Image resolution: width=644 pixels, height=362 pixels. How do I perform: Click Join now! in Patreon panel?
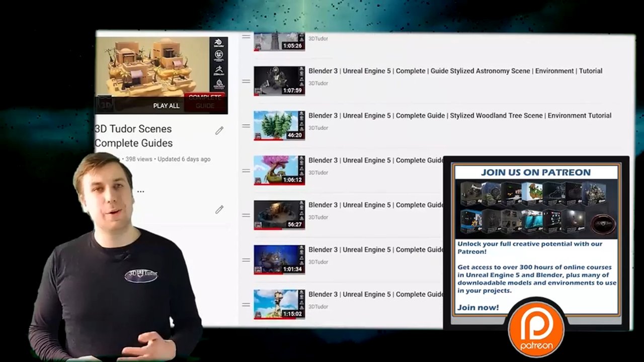click(x=478, y=307)
